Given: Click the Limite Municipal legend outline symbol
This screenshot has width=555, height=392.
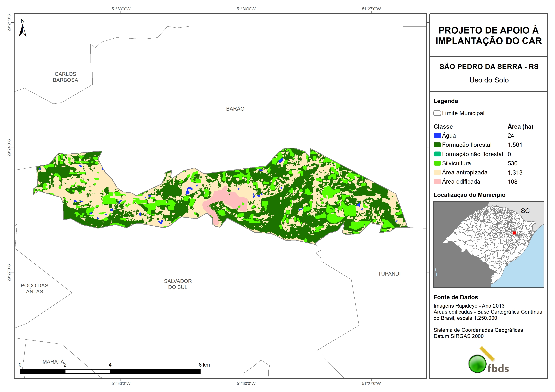Looking at the screenshot, I should pyautogui.click(x=437, y=113).
